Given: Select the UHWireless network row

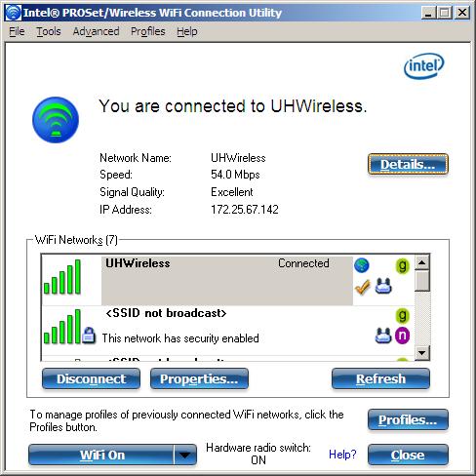Looking at the screenshot, I should click(227, 280).
